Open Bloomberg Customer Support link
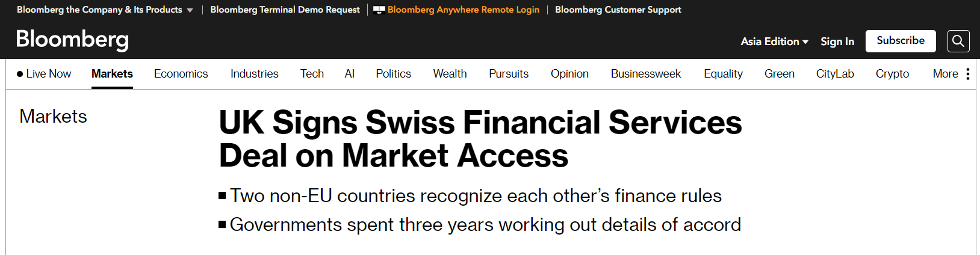This screenshot has width=980, height=255. point(618,10)
